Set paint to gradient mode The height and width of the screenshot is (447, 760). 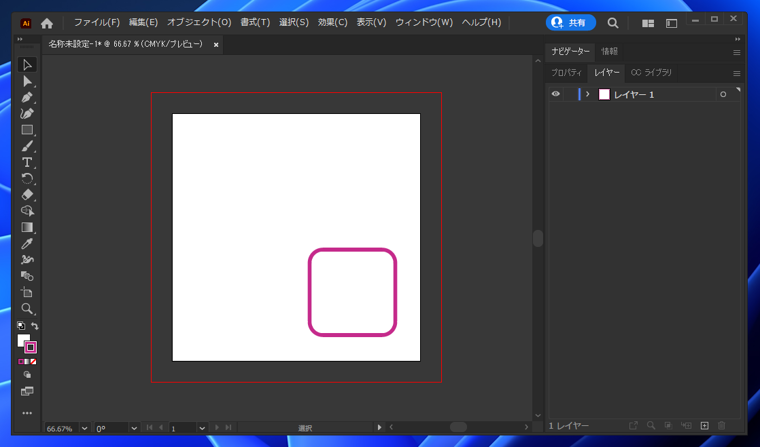(27, 362)
